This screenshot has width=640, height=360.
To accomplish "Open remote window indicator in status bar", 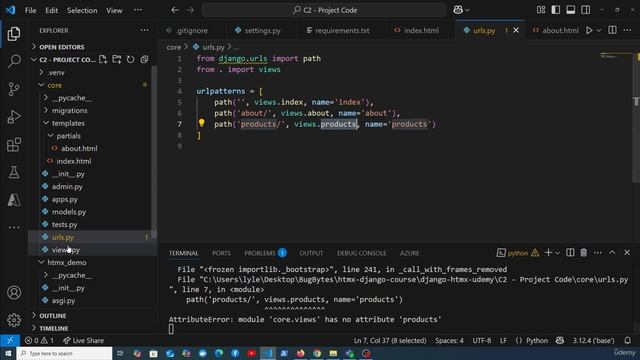I will 10,340.
